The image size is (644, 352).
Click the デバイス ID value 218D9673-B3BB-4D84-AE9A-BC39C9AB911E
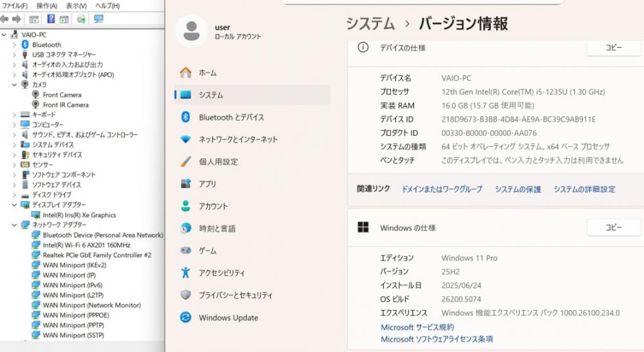518,120
